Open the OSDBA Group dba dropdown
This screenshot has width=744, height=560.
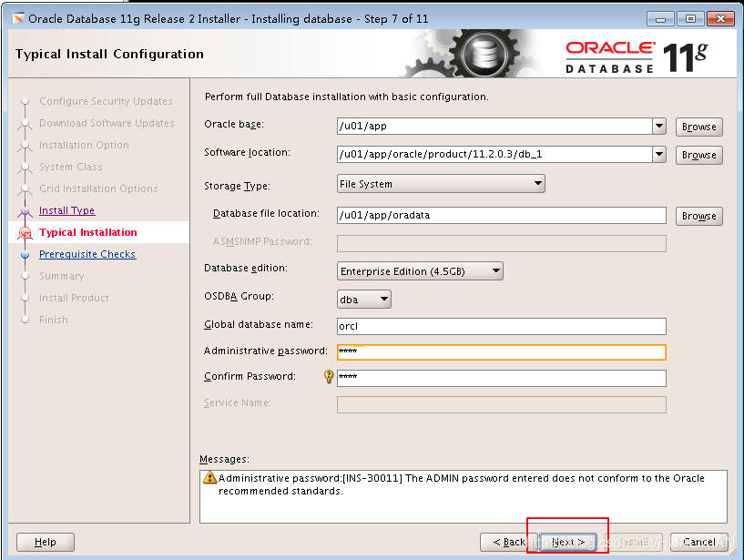(364, 300)
